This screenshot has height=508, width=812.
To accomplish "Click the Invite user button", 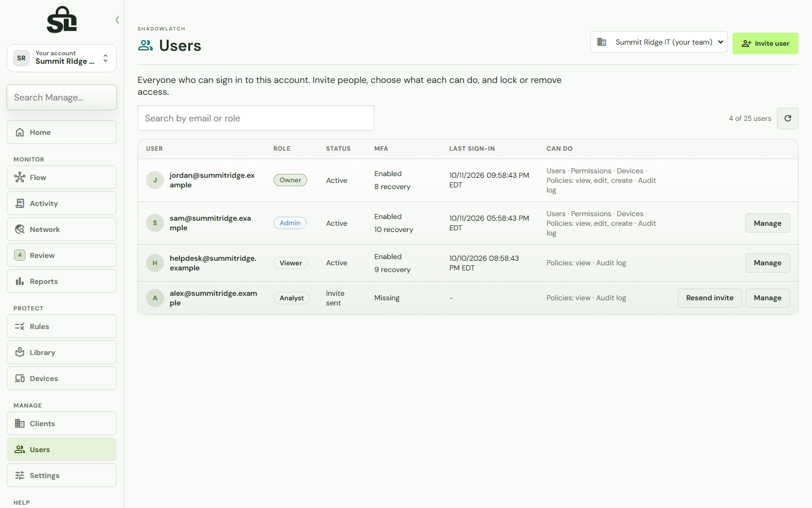I will click(x=765, y=43).
